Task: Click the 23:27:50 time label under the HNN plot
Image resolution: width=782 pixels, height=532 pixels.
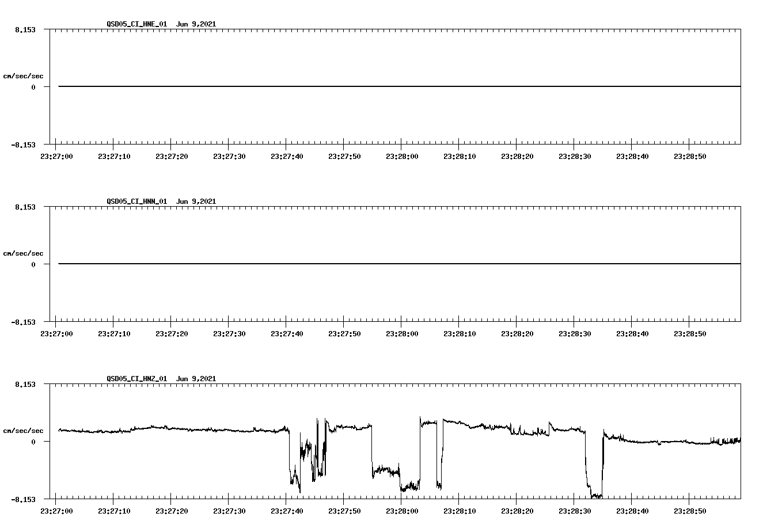Action: [x=344, y=334]
